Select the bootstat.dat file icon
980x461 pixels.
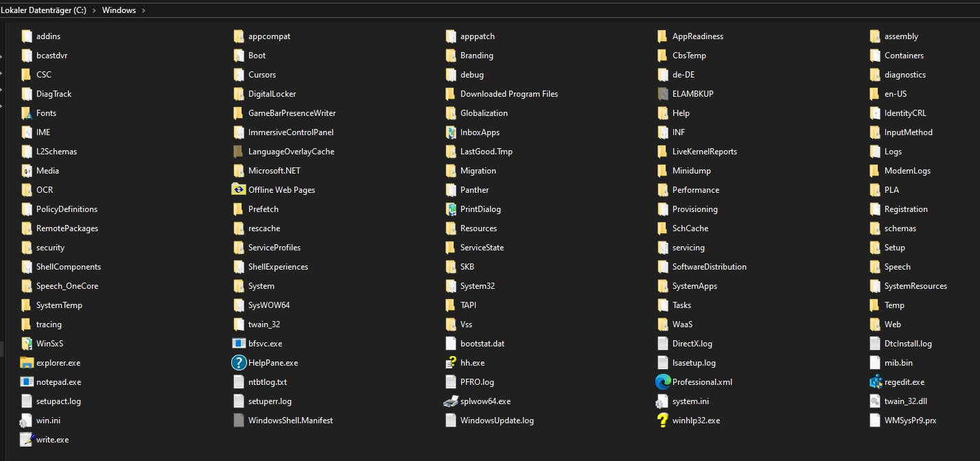450,344
